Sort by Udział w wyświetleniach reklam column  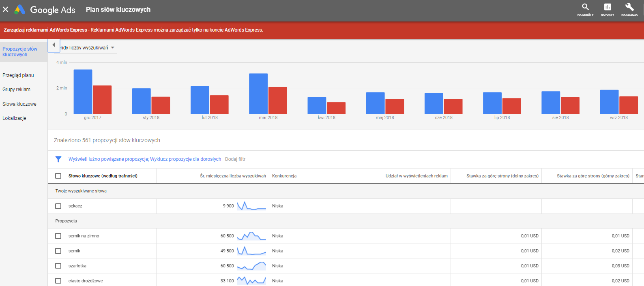(x=416, y=176)
